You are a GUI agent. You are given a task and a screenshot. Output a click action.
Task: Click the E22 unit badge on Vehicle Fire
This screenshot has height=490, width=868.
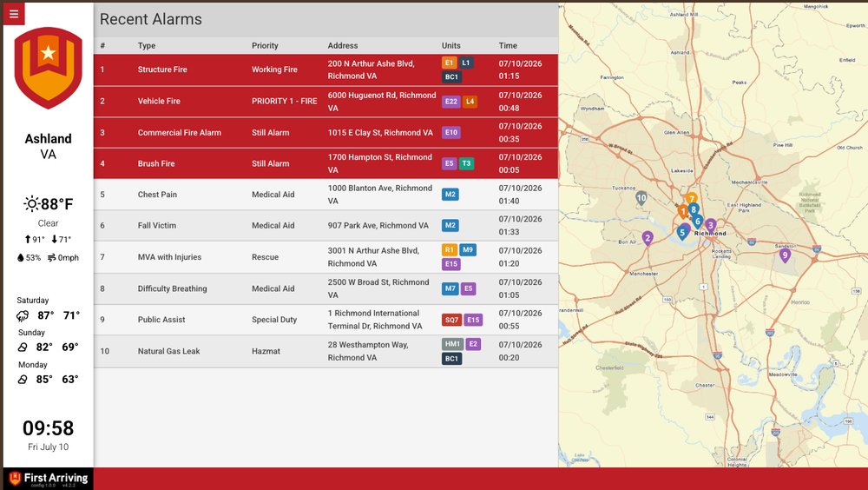pyautogui.click(x=451, y=102)
